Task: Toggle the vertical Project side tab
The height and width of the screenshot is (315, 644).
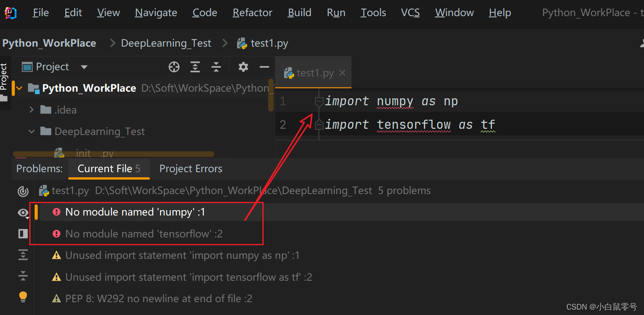Action: [4, 82]
